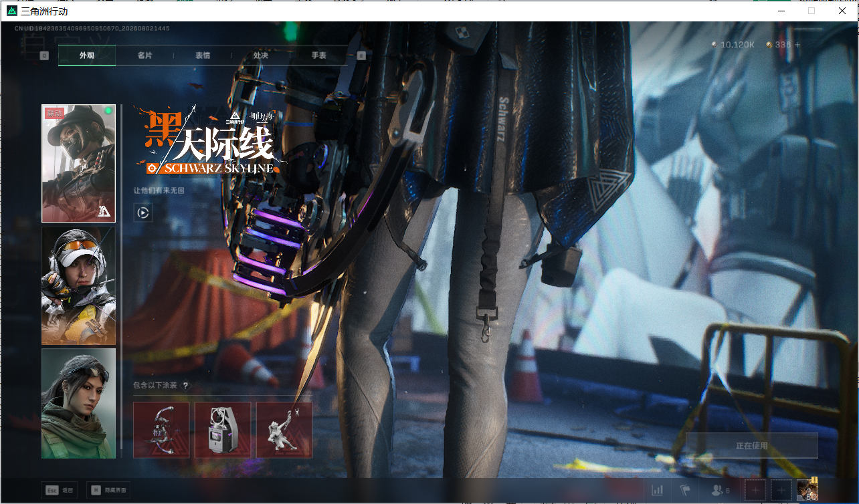Switch to the 手表 tab
This screenshot has height=504, width=859.
(x=318, y=55)
